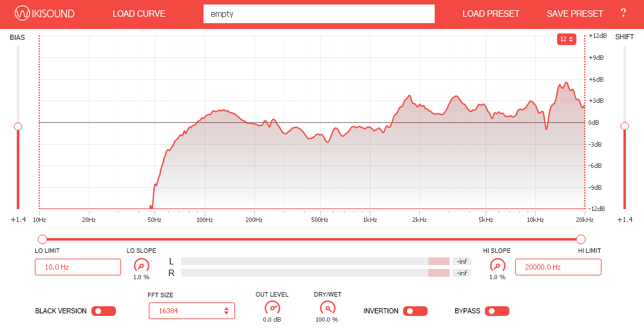Screen dimensions: 644x332
Task: Open help via question mark icon
Action: 623,14
